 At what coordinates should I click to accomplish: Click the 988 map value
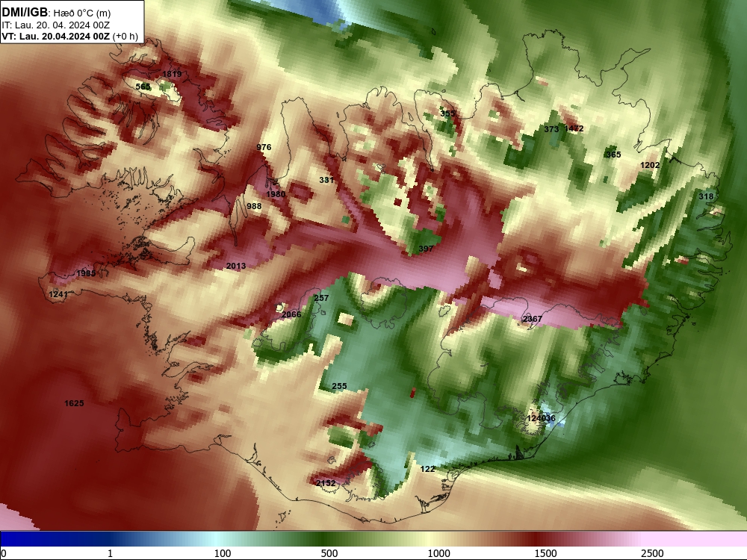tap(254, 206)
